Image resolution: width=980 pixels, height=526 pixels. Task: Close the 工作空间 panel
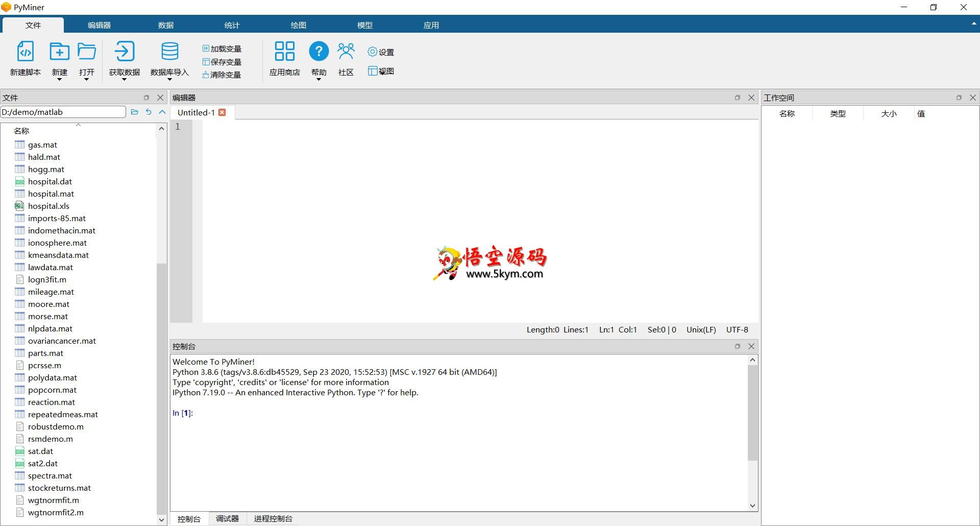point(973,98)
